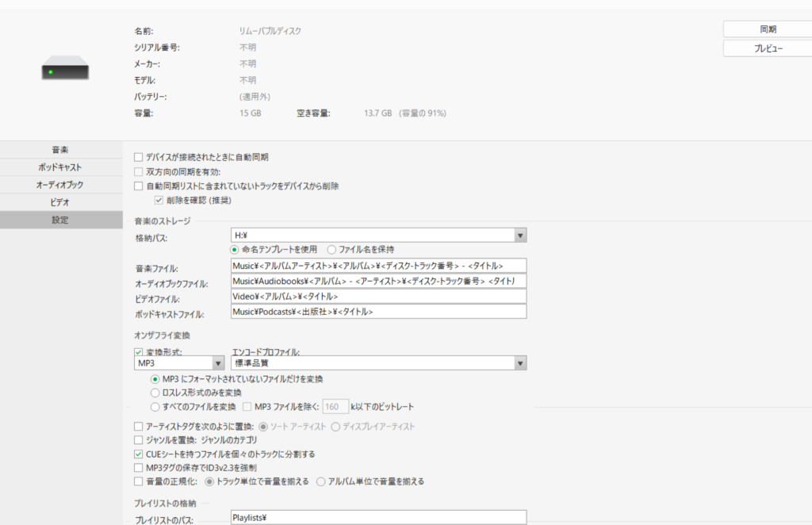Expand the 格納パス H:¥ dropdown
The height and width of the screenshot is (525, 812).
pos(520,236)
